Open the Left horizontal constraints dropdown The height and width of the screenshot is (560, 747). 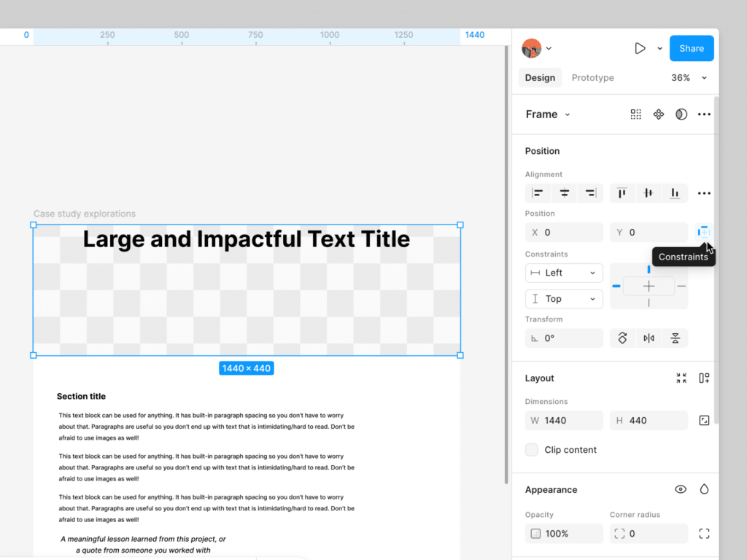click(563, 272)
